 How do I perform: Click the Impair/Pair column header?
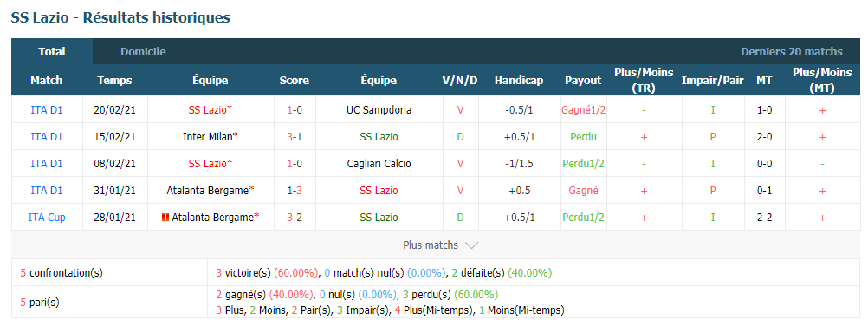(712, 81)
